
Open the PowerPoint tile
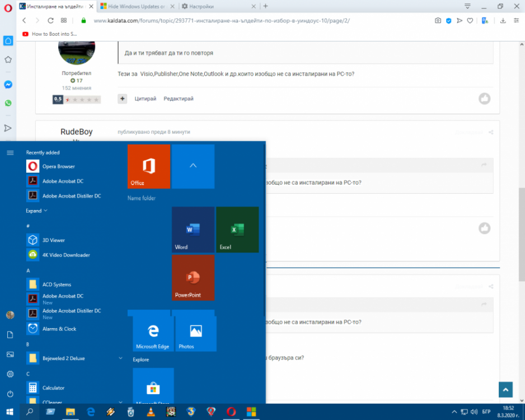[193, 278]
